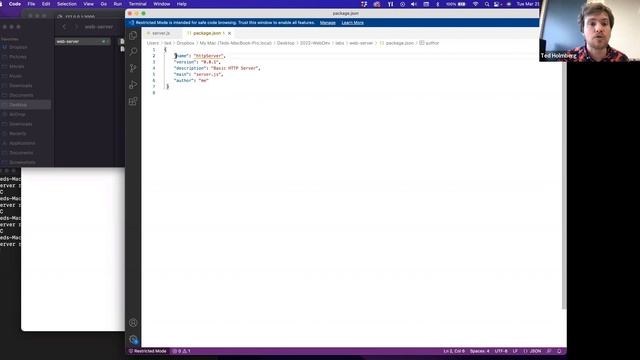This screenshot has height=360, width=640.
Task: Click the web-server breadcrumb segment
Action: tap(361, 43)
